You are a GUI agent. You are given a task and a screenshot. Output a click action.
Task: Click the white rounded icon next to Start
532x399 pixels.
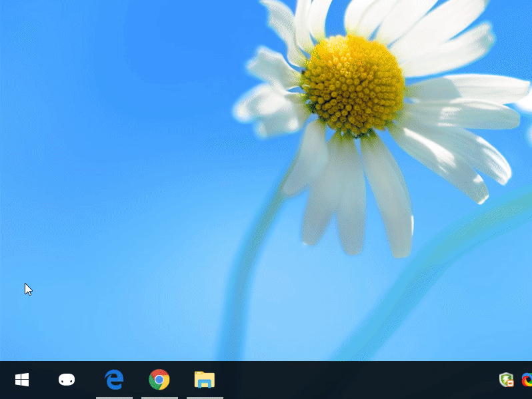pyautogui.click(x=67, y=380)
